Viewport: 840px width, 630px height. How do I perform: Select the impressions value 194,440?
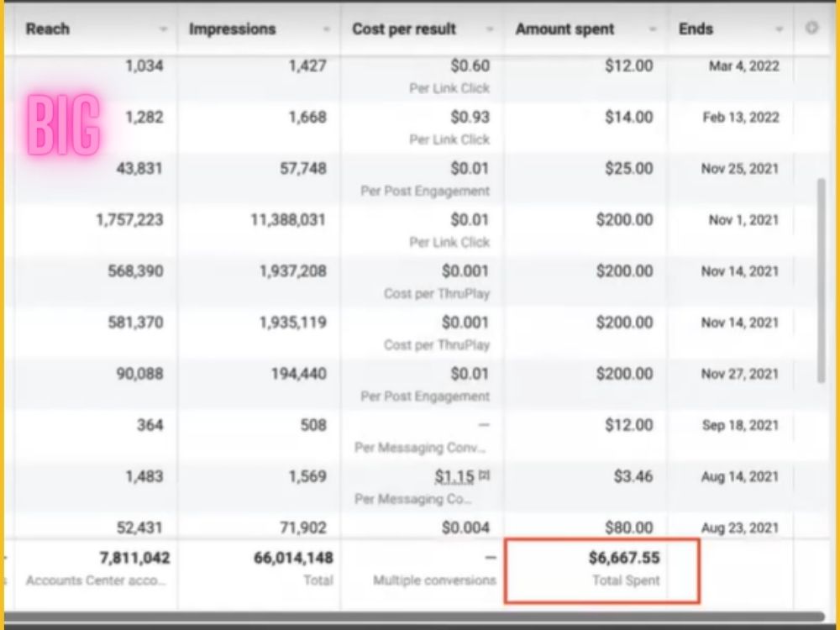[298, 374]
